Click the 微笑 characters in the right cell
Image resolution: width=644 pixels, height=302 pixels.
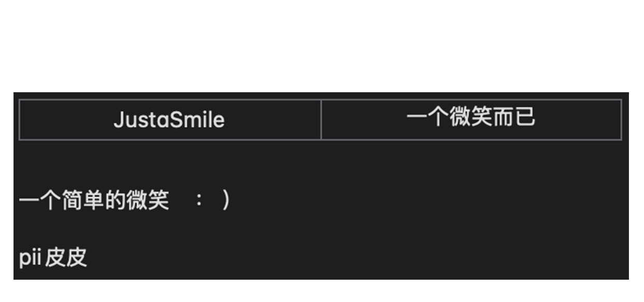coord(470,118)
